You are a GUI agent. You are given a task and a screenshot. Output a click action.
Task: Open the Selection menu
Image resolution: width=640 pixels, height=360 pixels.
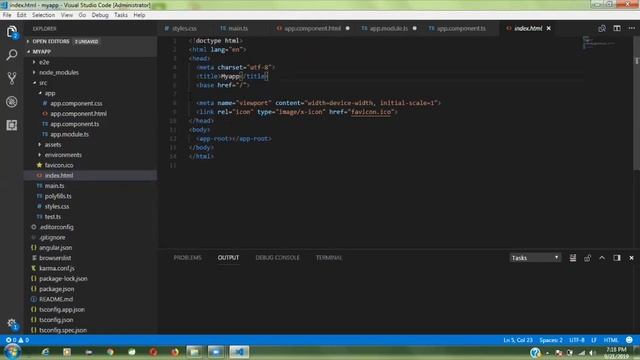tap(43, 15)
